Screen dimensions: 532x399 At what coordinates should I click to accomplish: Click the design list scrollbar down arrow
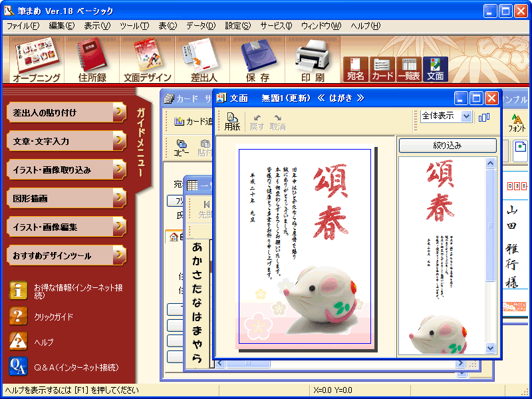click(x=490, y=348)
